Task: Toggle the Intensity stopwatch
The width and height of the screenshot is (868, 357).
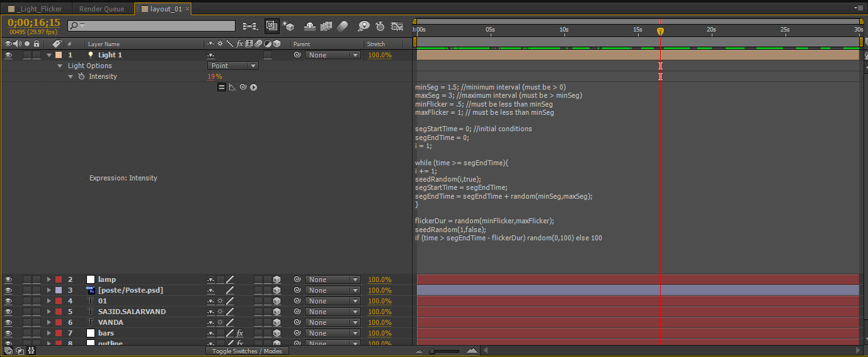Action: point(81,76)
